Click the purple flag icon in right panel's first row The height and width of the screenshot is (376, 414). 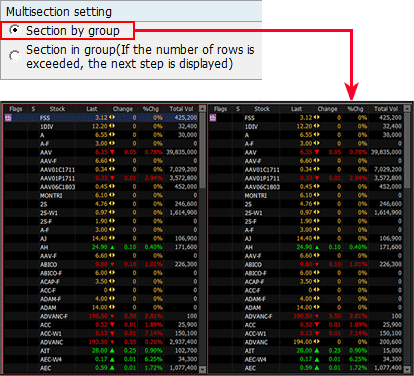tap(213, 118)
